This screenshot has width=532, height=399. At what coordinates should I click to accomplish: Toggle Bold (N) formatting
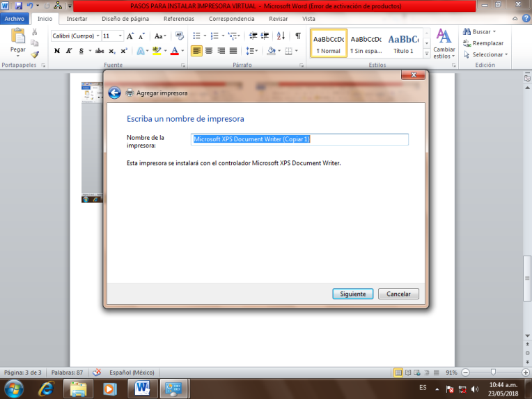57,51
